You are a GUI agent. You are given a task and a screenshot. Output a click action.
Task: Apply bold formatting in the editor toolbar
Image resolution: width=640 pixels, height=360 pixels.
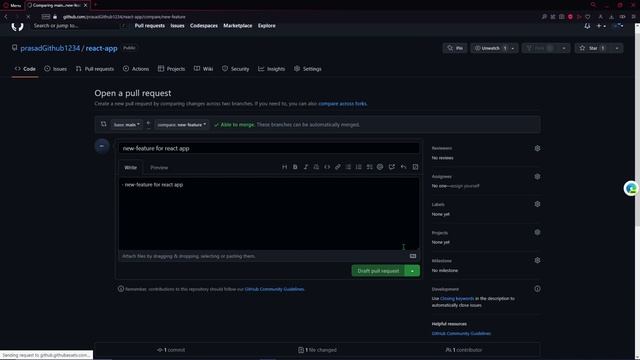pyautogui.click(x=295, y=167)
